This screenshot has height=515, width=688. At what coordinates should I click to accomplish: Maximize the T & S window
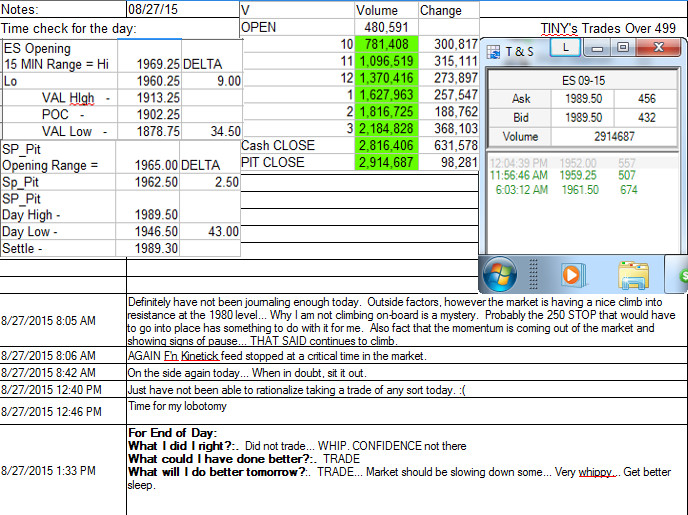tap(623, 47)
